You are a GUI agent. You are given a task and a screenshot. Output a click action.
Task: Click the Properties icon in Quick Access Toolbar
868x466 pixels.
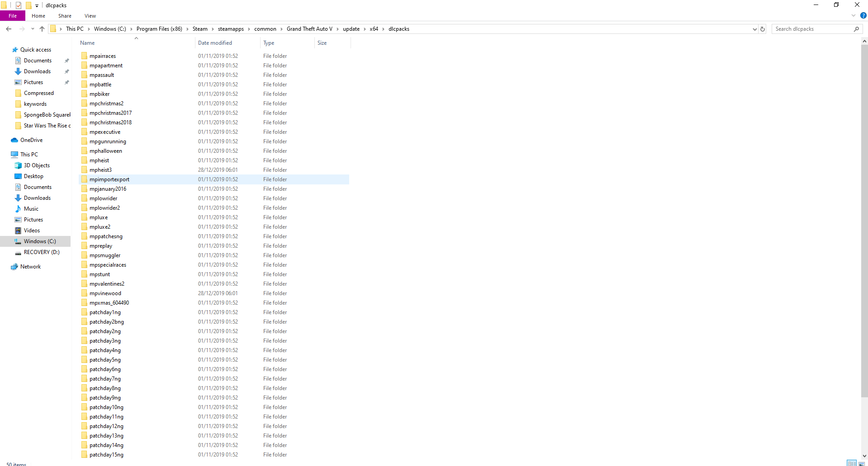tap(18, 5)
